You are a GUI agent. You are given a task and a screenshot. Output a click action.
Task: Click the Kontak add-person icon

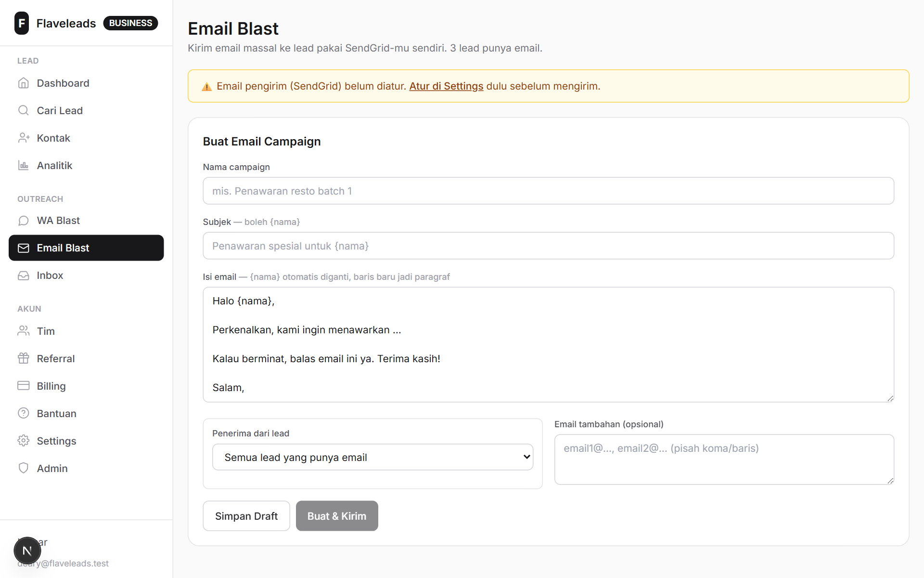(x=24, y=138)
